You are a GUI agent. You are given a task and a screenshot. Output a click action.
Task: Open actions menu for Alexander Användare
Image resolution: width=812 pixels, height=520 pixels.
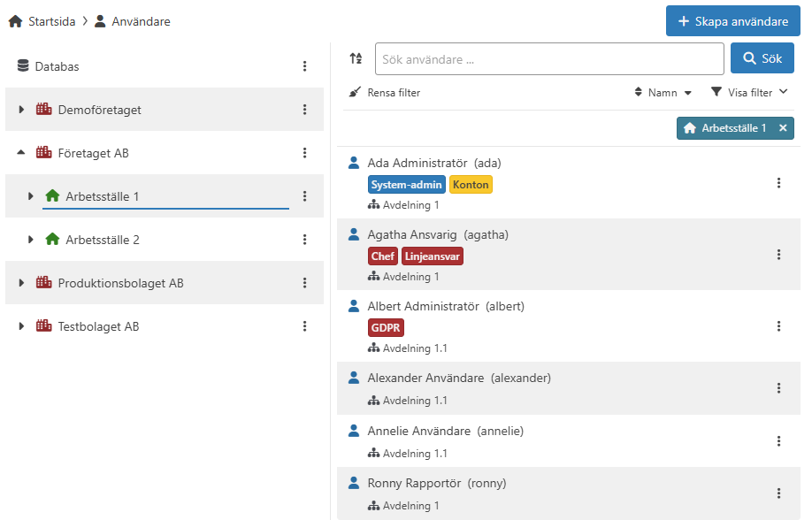point(778,388)
